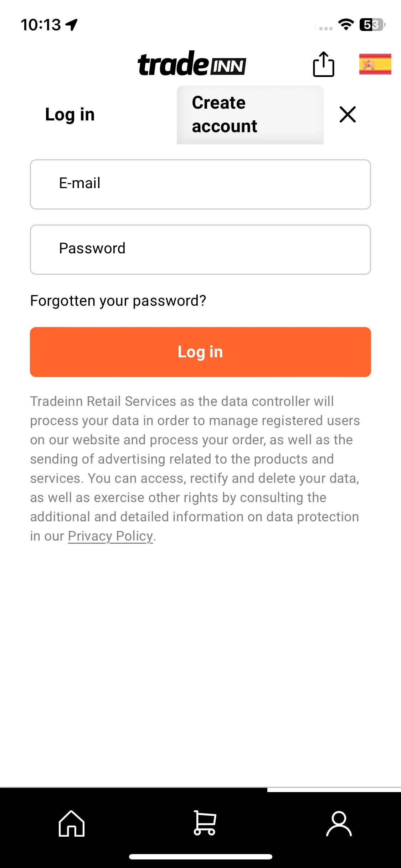Tap the home indicator bar at bottom
The image size is (401, 868).
click(x=201, y=857)
